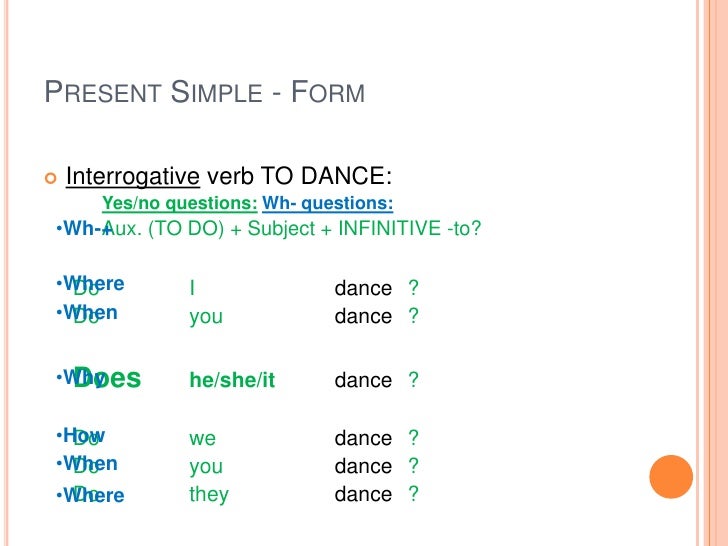Click the green 'INFINITIVE -to?' text
This screenshot has width=728, height=546.
pyautogui.click(x=410, y=228)
